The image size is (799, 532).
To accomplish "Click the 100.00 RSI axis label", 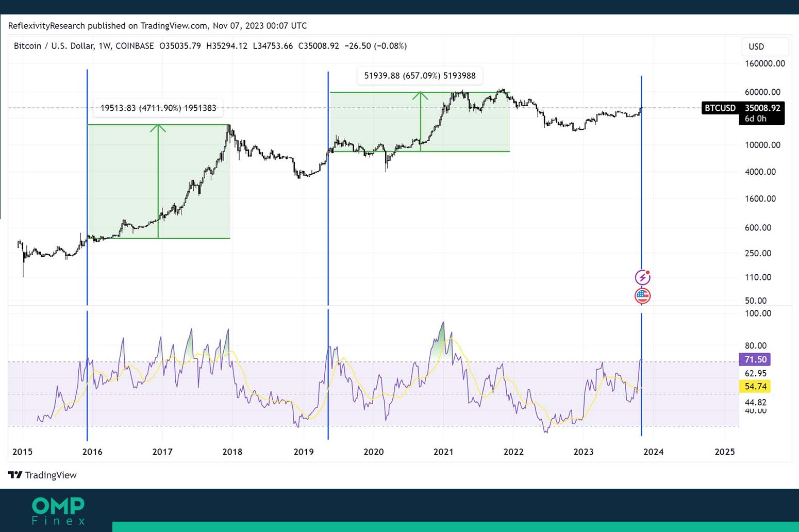I will coord(758,313).
